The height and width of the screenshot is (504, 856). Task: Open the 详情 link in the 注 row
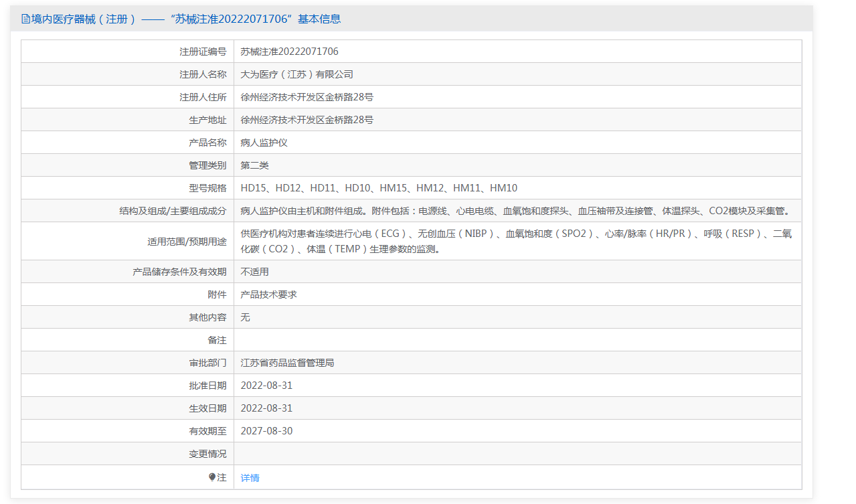click(250, 478)
